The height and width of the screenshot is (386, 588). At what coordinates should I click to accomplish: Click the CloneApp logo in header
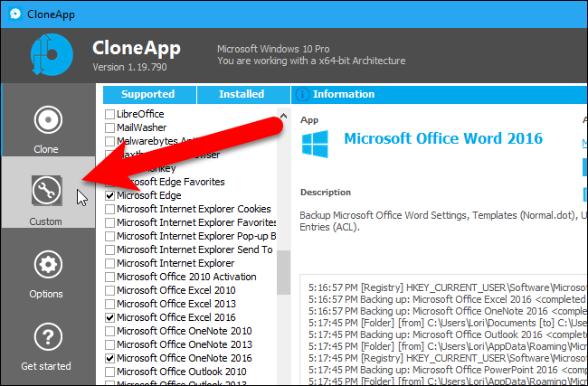pyautogui.click(x=52, y=55)
